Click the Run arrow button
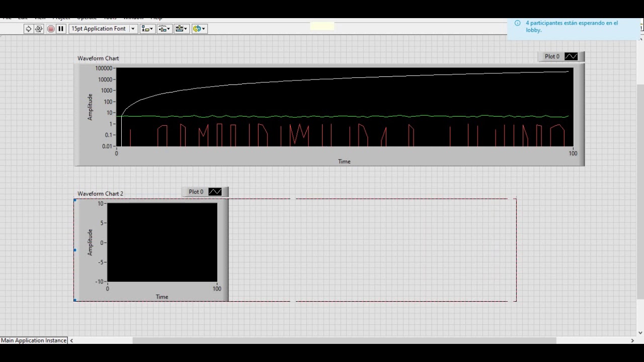 (29, 29)
